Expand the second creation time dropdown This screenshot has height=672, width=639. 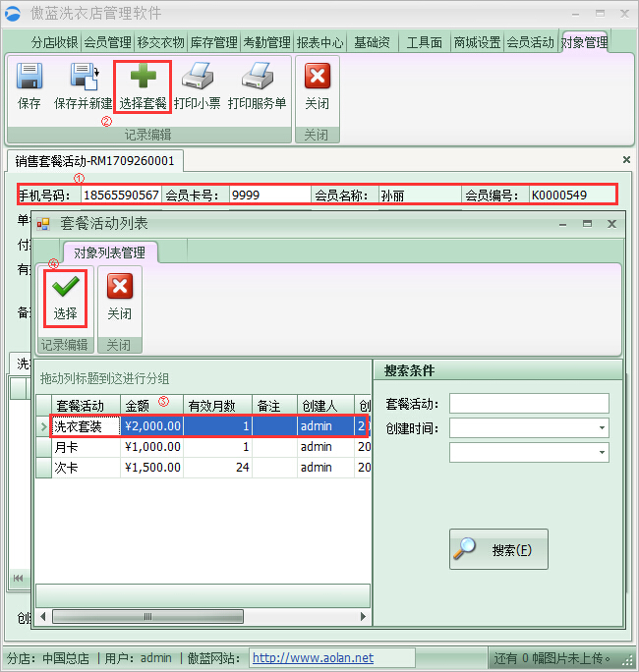click(x=600, y=453)
